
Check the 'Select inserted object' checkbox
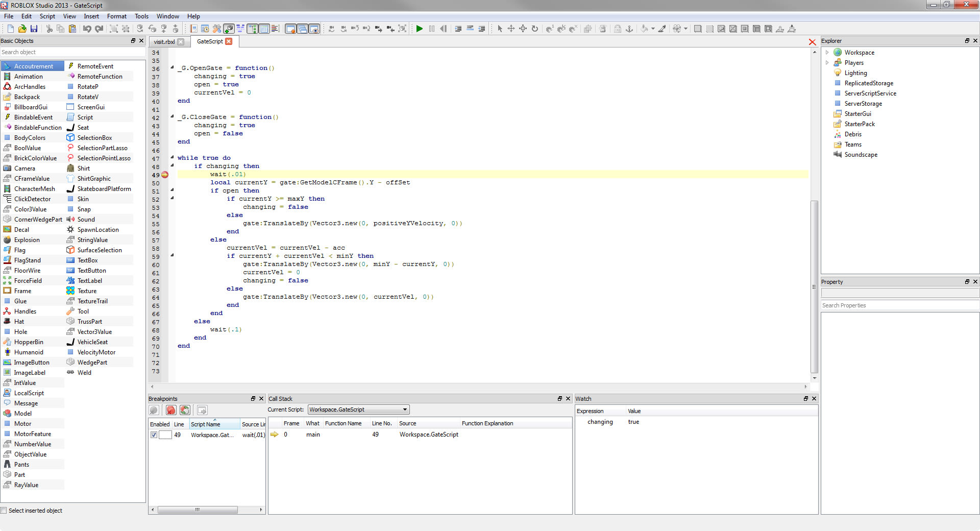(4, 511)
